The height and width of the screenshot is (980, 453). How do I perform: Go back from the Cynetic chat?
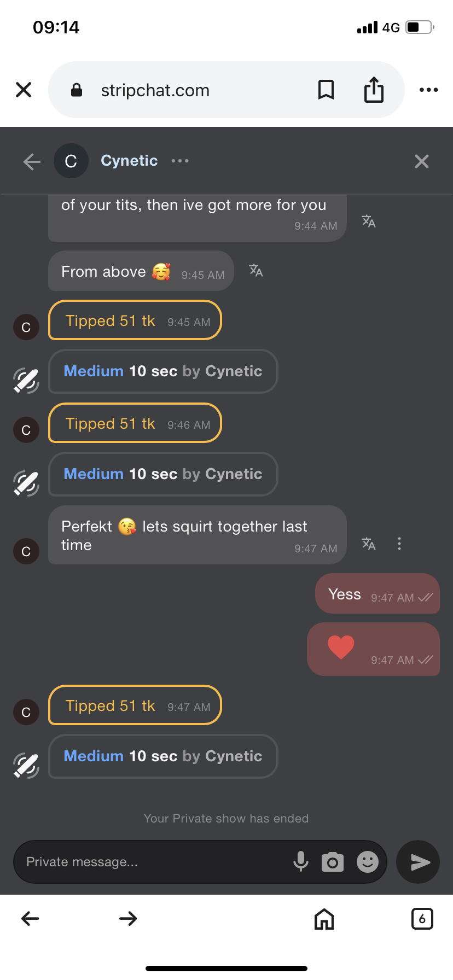[x=32, y=161]
